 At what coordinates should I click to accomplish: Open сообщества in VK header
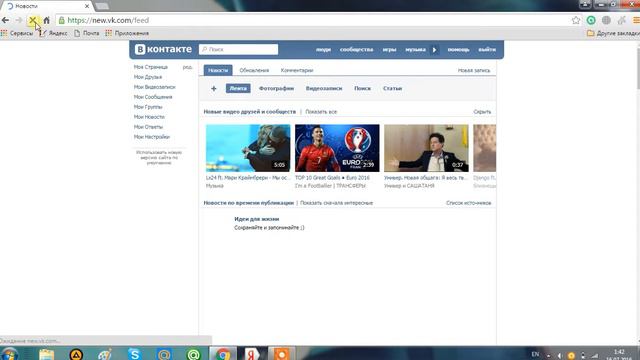356,49
